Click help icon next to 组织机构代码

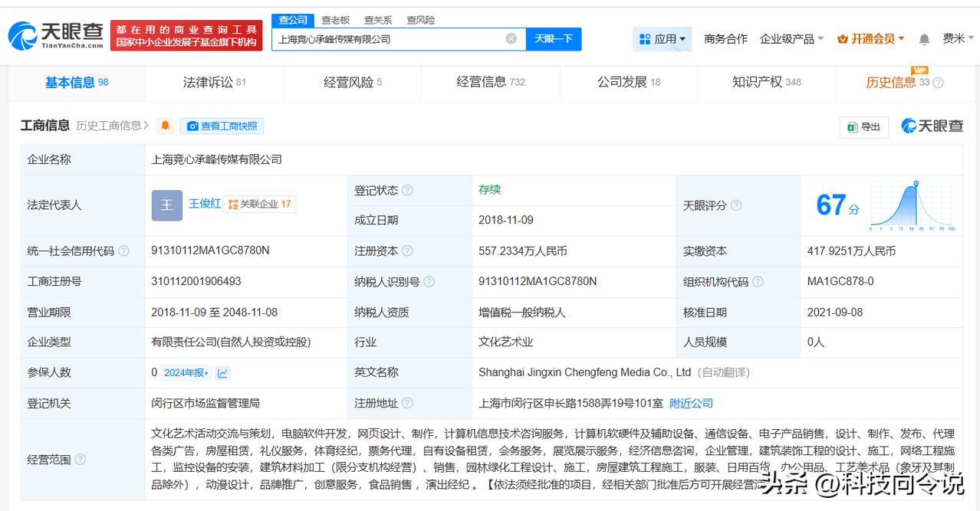[x=758, y=282]
